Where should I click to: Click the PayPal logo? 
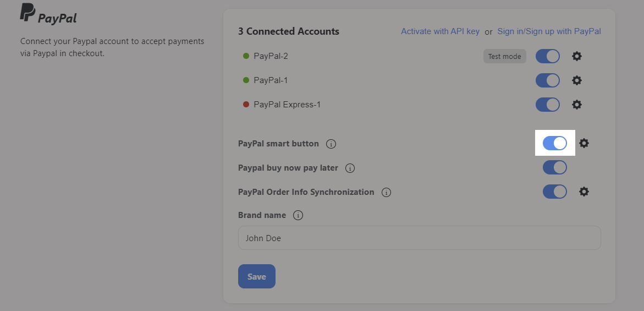[48, 14]
